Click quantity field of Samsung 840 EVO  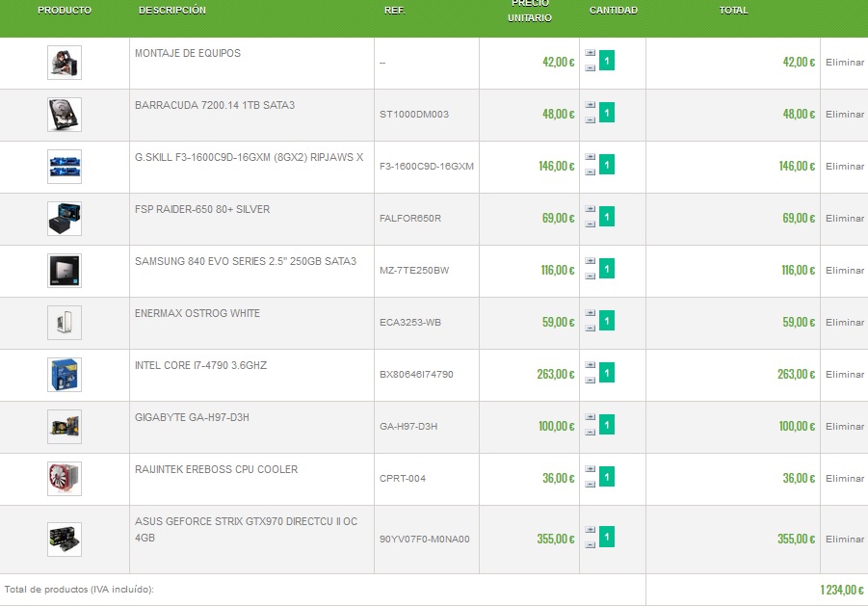pos(607,269)
